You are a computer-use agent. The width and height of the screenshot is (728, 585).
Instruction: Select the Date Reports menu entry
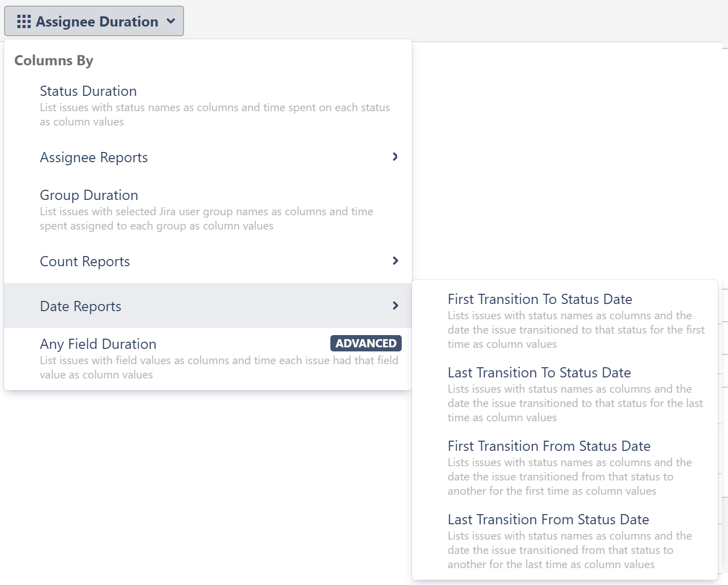click(x=80, y=306)
